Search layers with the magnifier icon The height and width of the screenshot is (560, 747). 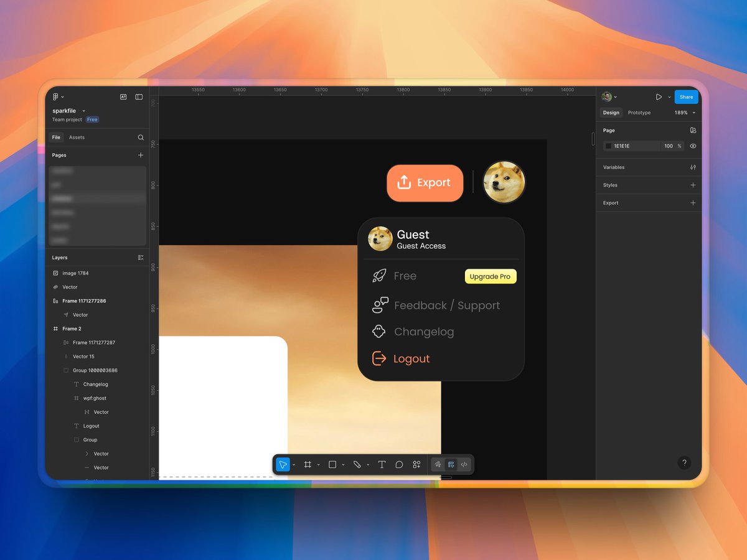[141, 138]
